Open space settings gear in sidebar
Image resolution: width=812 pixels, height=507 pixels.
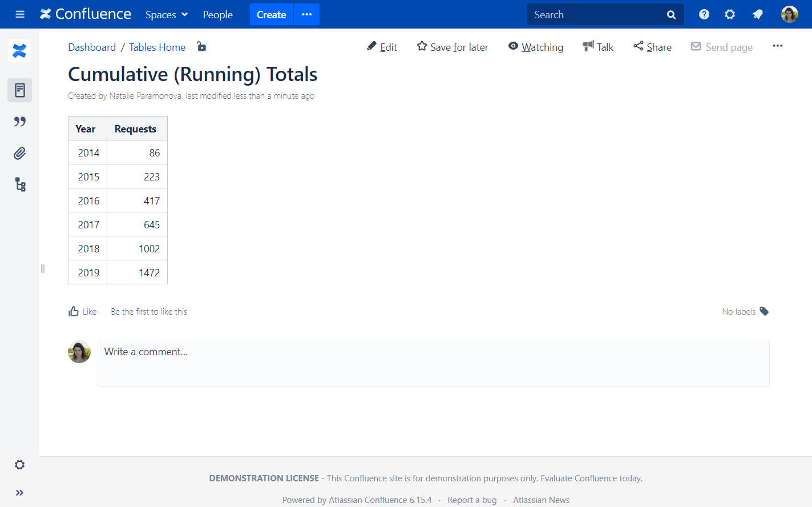tap(19, 465)
